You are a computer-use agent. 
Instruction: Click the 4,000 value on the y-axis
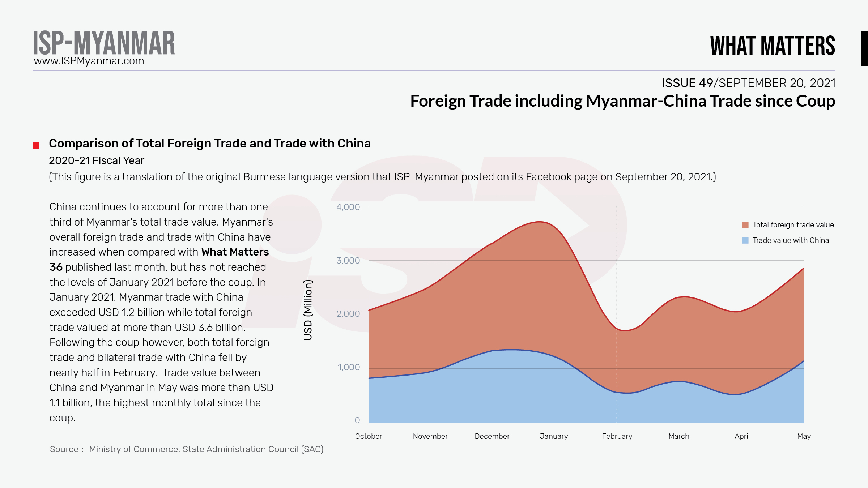348,207
